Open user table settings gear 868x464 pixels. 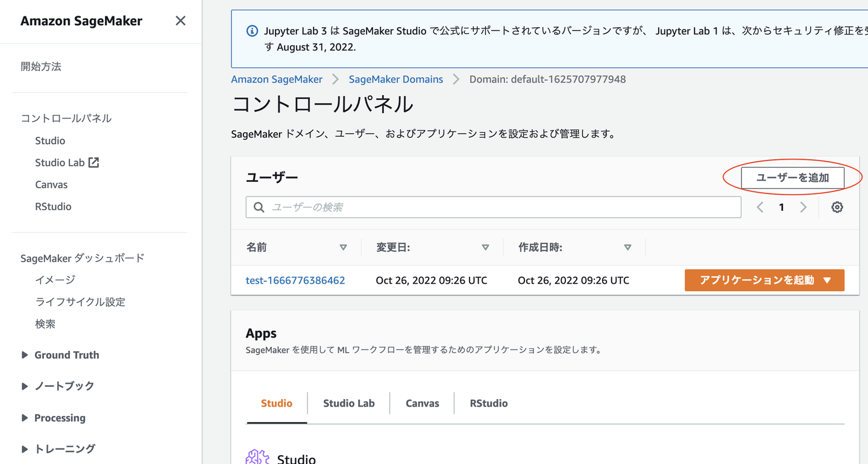coord(837,207)
